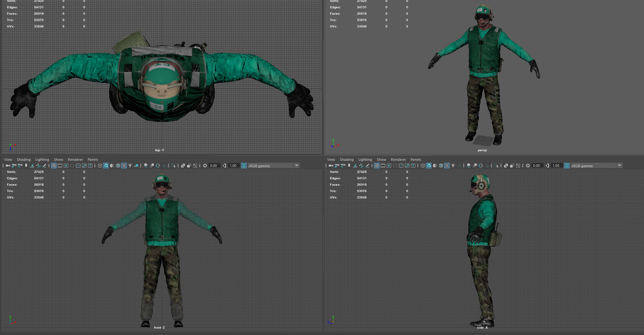Enable Wireframe shading in side panel toolbar
Viewport: 644px width, 335px height.
coord(423,166)
